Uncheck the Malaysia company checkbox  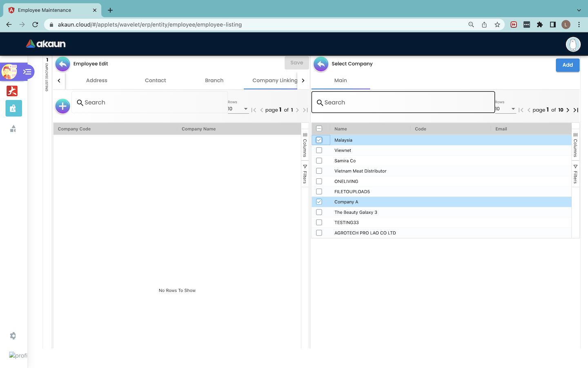pos(319,140)
